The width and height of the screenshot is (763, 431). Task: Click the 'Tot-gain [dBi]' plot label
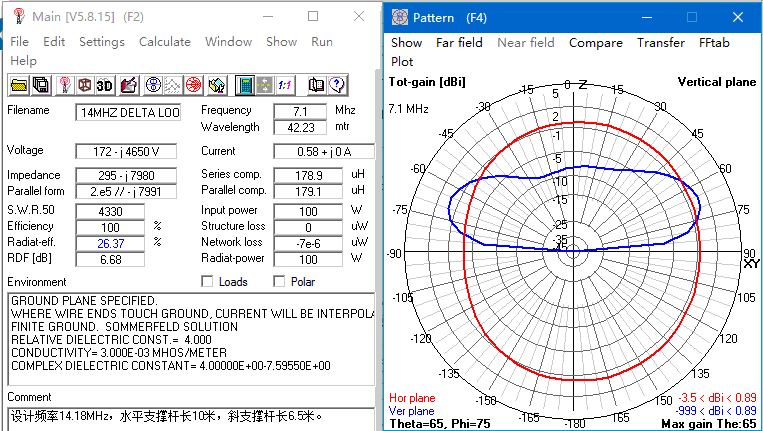[x=427, y=82]
